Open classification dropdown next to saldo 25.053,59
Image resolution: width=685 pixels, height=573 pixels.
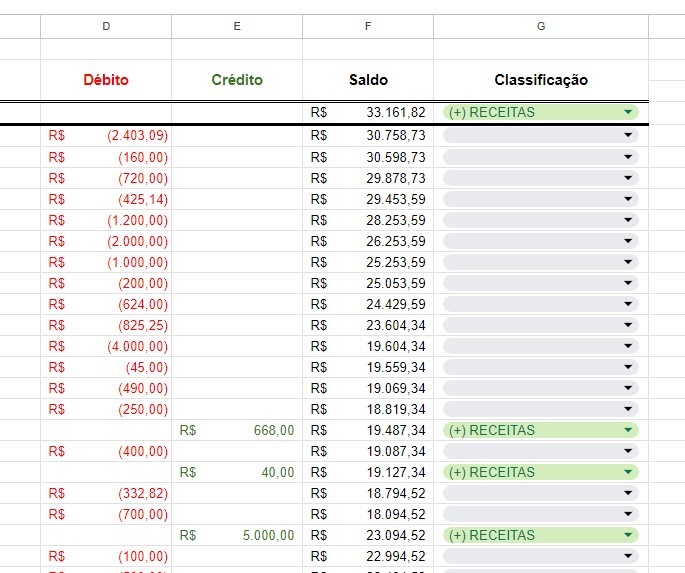coord(541,283)
